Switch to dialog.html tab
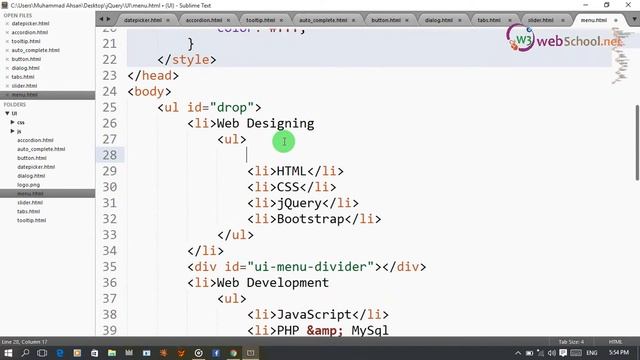The image size is (640, 360). pyautogui.click(x=438, y=20)
